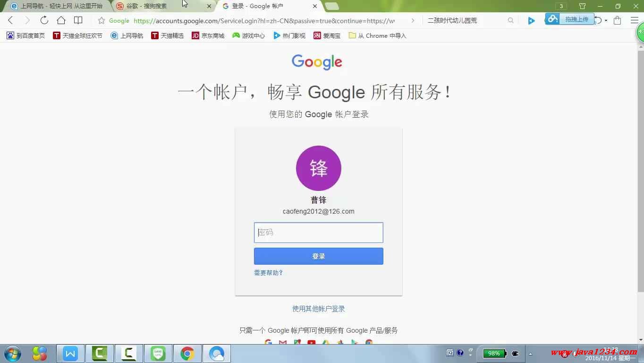Click the Google logo
The image size is (644, 363).
[317, 62]
